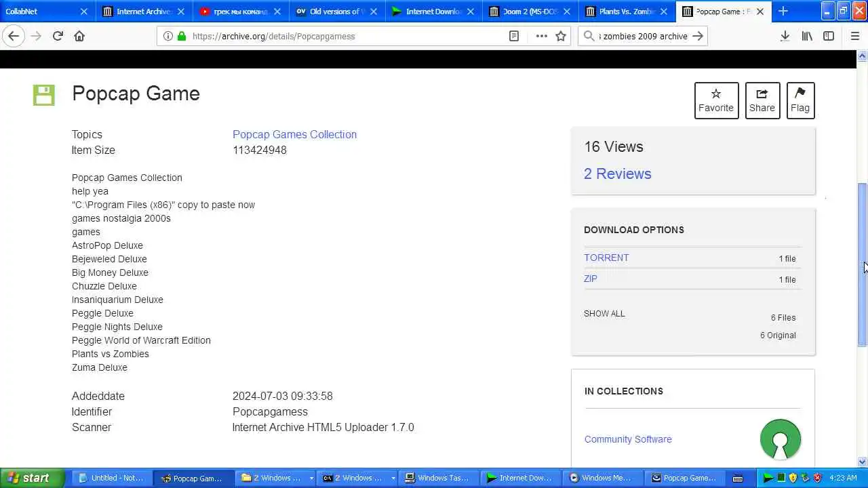
Task: Toggle the Firefox sidebar
Action: click(829, 36)
